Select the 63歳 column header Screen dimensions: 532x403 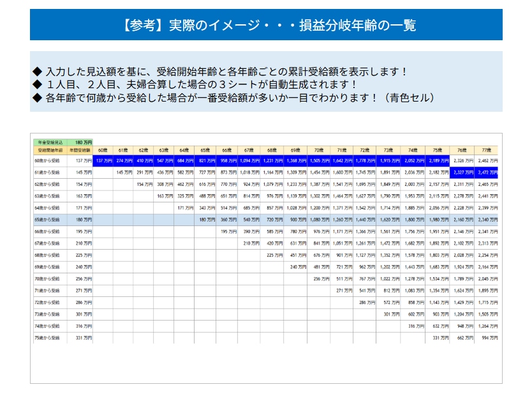164,150
